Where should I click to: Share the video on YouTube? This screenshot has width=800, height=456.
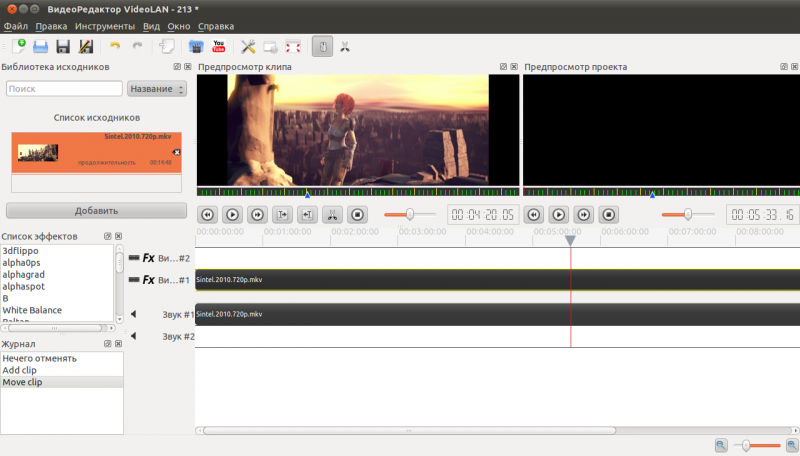pyautogui.click(x=219, y=46)
